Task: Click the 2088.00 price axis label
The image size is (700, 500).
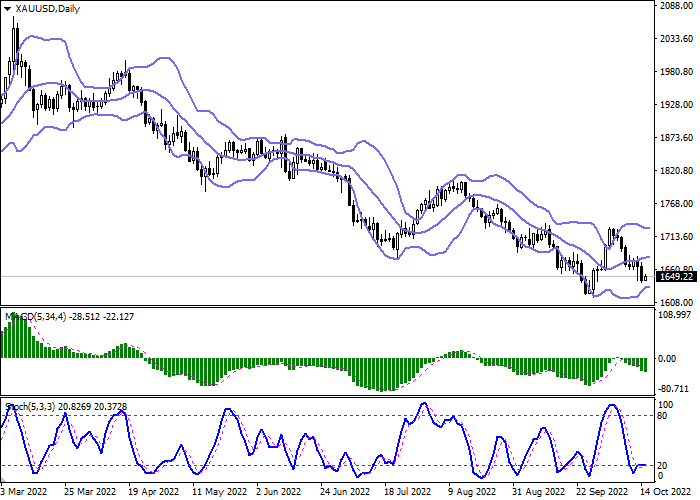Action: 676,6
